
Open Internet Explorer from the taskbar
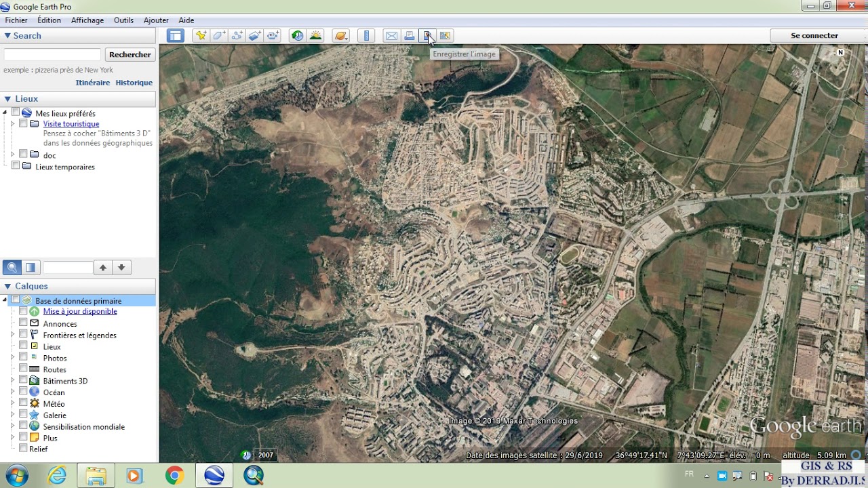pos(57,476)
